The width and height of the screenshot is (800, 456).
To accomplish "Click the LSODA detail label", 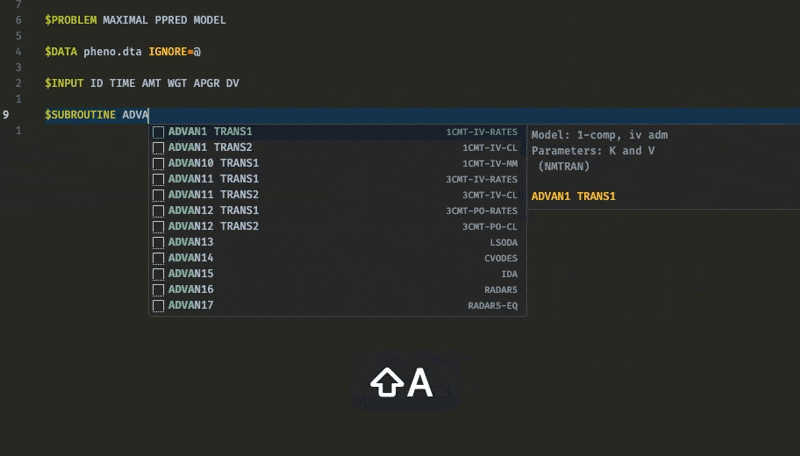I will (504, 242).
